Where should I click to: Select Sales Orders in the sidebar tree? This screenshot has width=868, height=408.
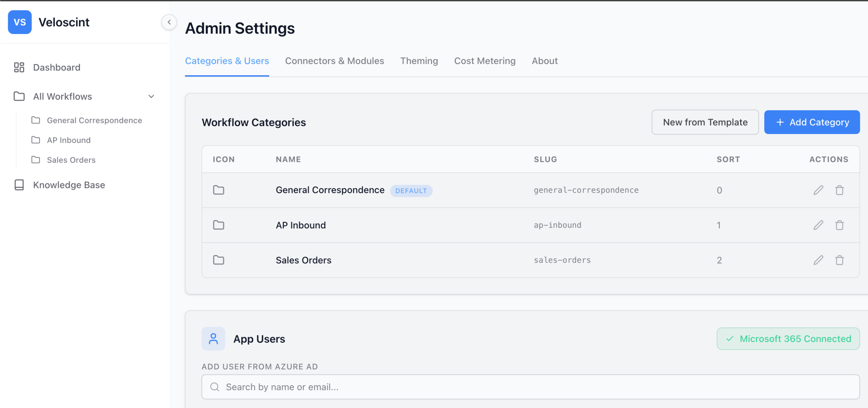coord(71,160)
